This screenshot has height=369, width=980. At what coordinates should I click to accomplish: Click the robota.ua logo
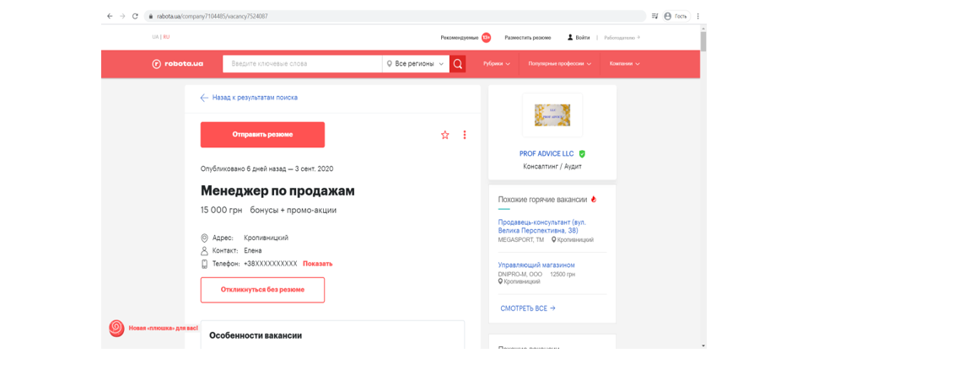tap(177, 64)
